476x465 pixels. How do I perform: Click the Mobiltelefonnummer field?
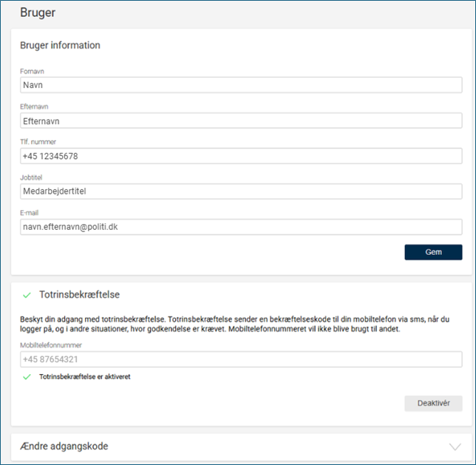[x=241, y=359]
